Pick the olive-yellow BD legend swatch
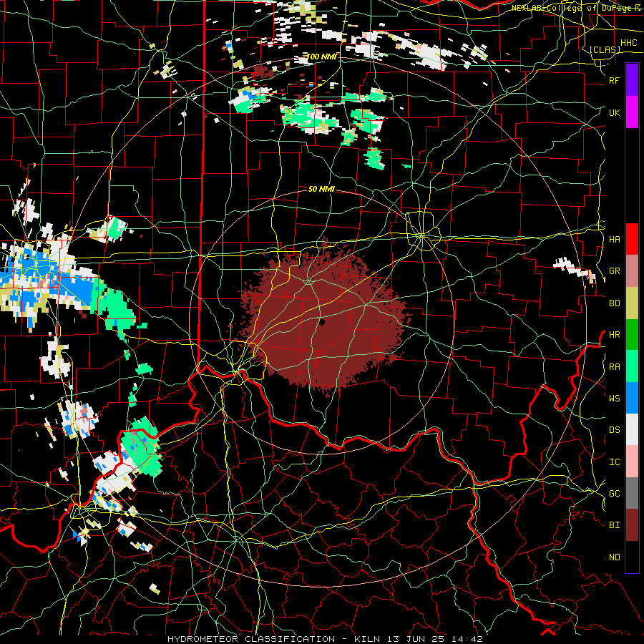This screenshot has width=644, height=644. tap(632, 303)
